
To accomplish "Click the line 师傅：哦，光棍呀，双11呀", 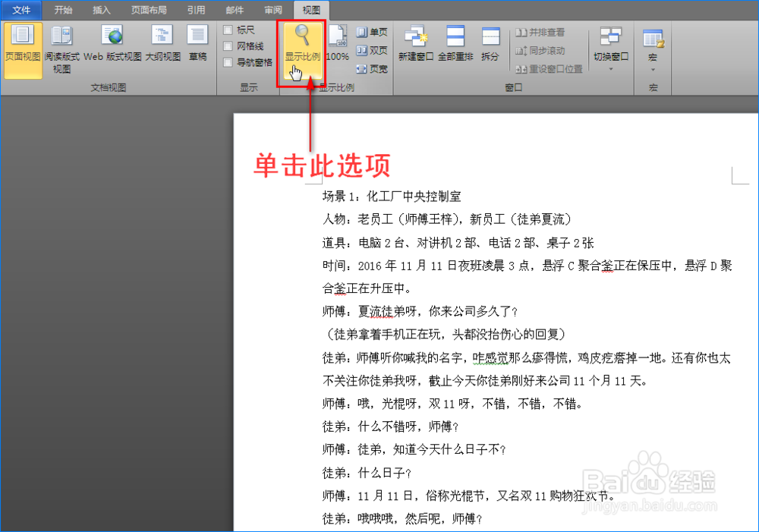I will tap(452, 404).
